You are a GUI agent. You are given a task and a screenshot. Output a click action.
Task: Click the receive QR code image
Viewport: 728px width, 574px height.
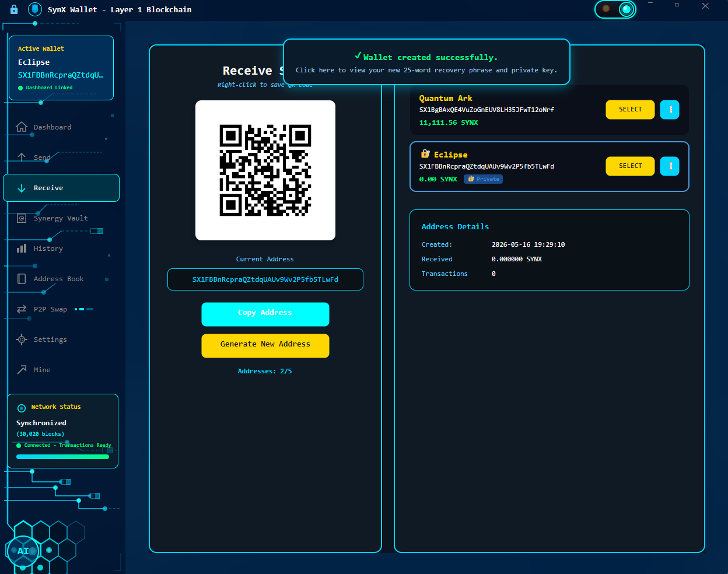click(265, 170)
